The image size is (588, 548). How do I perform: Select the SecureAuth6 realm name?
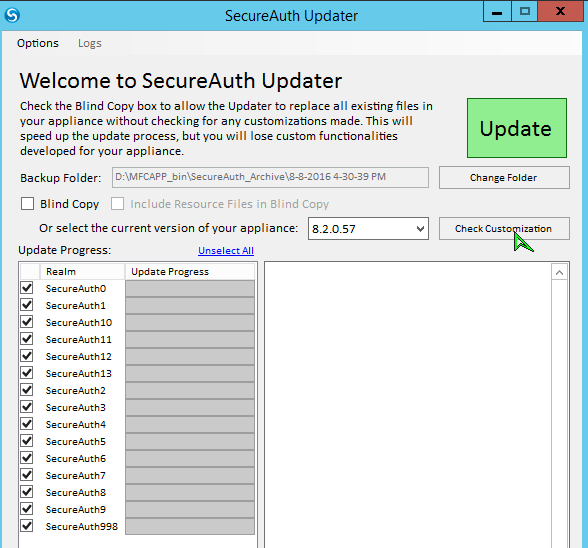click(76, 458)
